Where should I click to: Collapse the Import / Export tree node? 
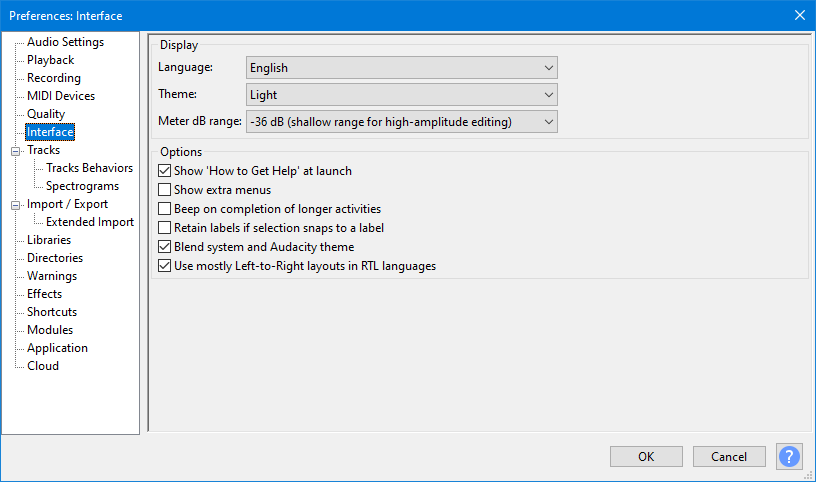pyautogui.click(x=16, y=205)
